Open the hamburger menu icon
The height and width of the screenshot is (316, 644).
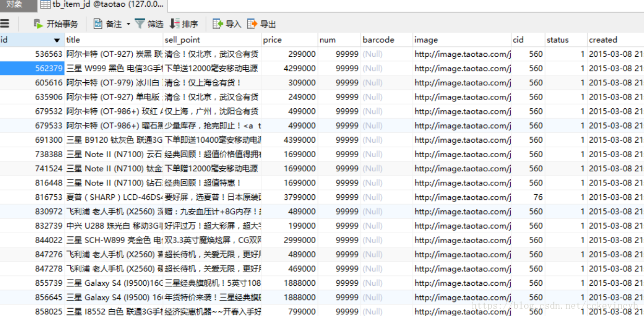click(x=5, y=23)
